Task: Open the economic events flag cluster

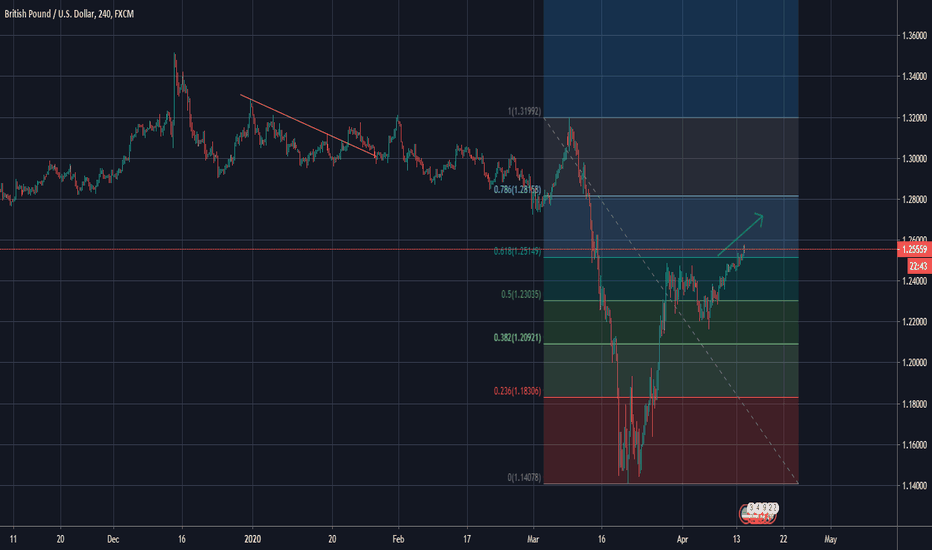Action: (759, 513)
